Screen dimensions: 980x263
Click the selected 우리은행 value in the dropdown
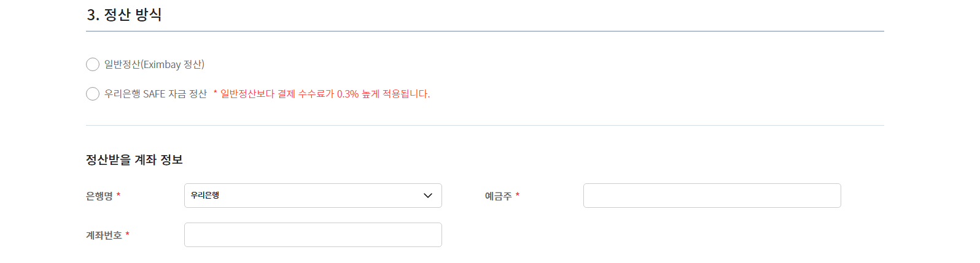205,195
